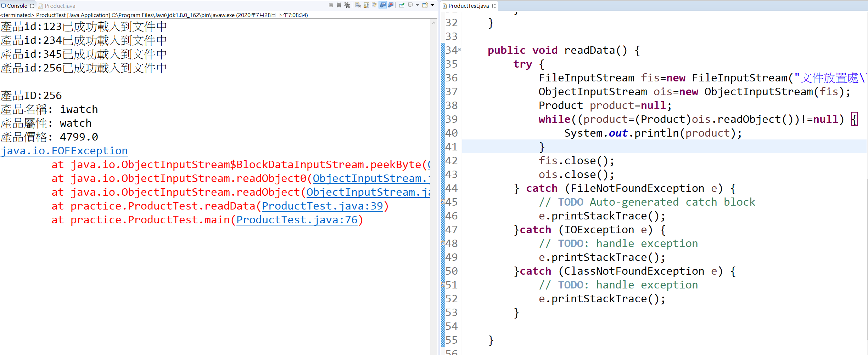The height and width of the screenshot is (355, 868).
Task: Click console output '產品屬性: watch'
Action: click(x=46, y=123)
